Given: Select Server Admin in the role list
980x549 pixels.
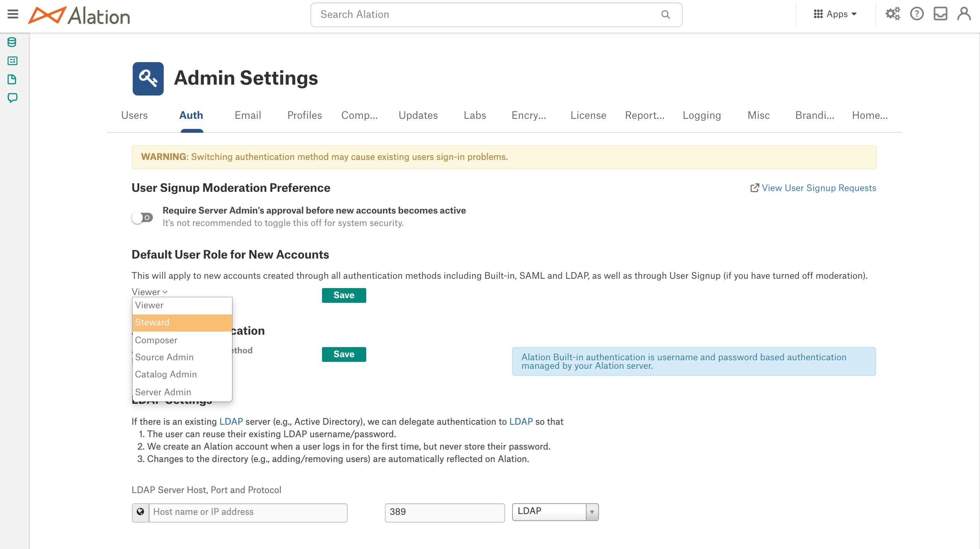Looking at the screenshot, I should point(182,392).
